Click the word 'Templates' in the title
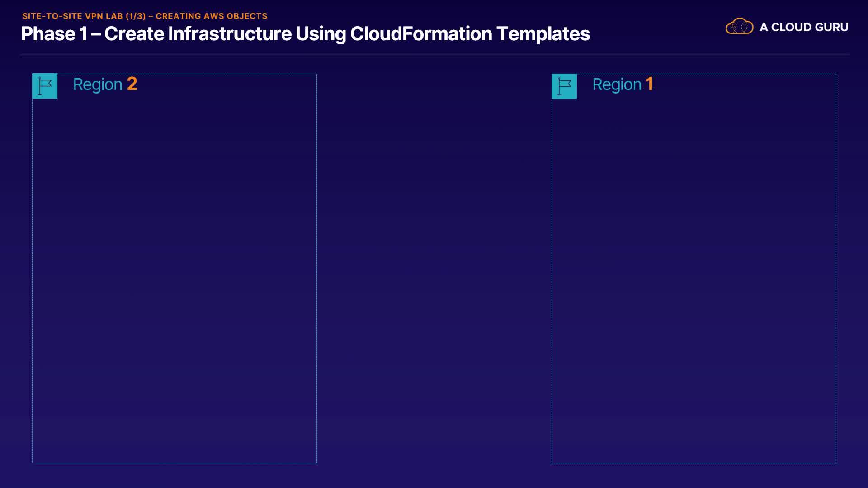The width and height of the screenshot is (868, 488). (x=543, y=34)
